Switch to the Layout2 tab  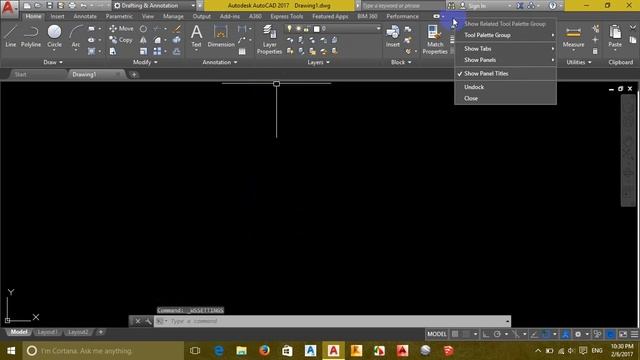(78, 332)
